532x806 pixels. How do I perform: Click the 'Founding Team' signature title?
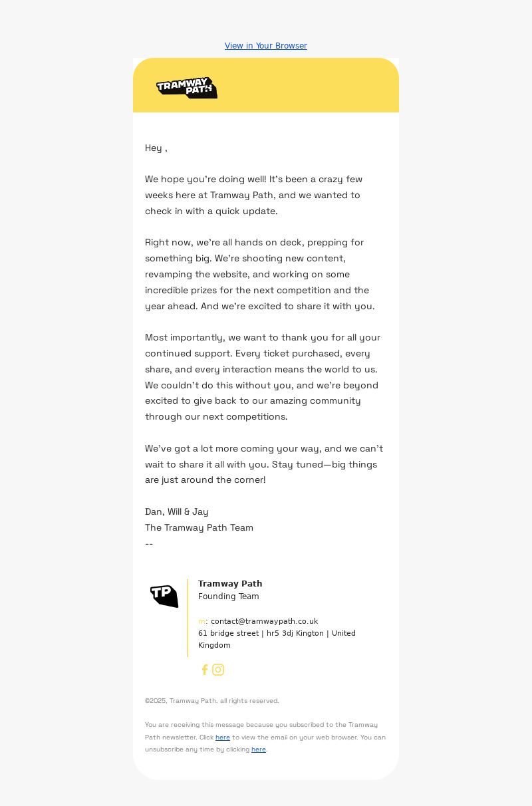point(229,597)
